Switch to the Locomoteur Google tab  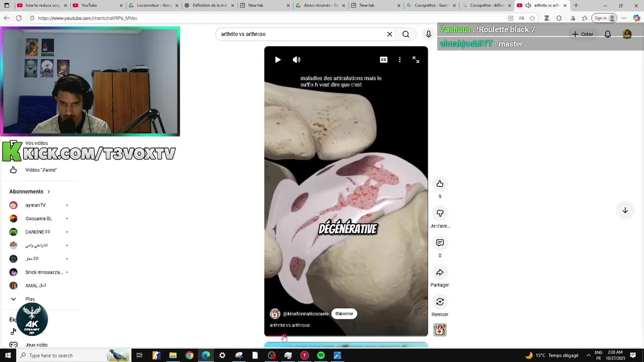152,6
